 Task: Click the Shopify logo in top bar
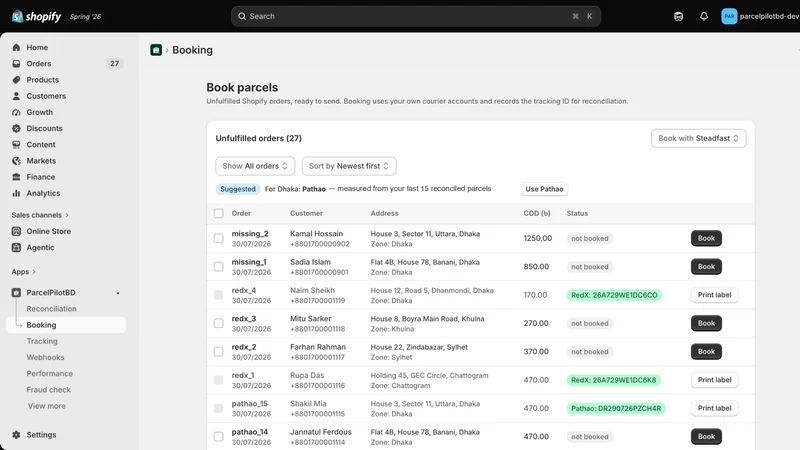(x=36, y=16)
